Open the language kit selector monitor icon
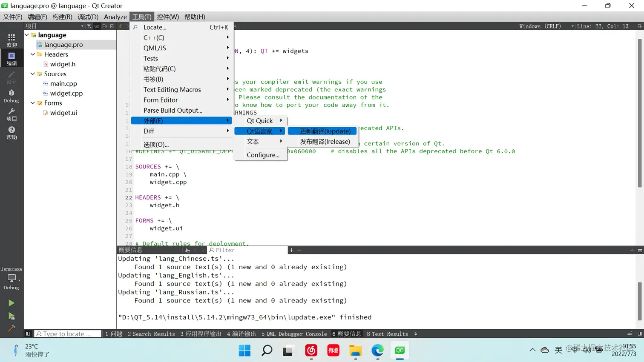Viewport: 644px width, 362px height. [11, 278]
